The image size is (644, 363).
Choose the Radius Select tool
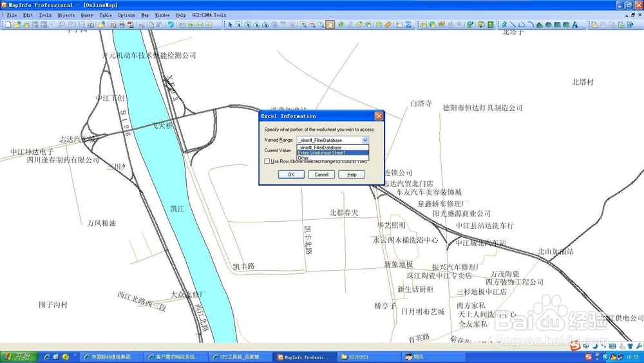248,25
